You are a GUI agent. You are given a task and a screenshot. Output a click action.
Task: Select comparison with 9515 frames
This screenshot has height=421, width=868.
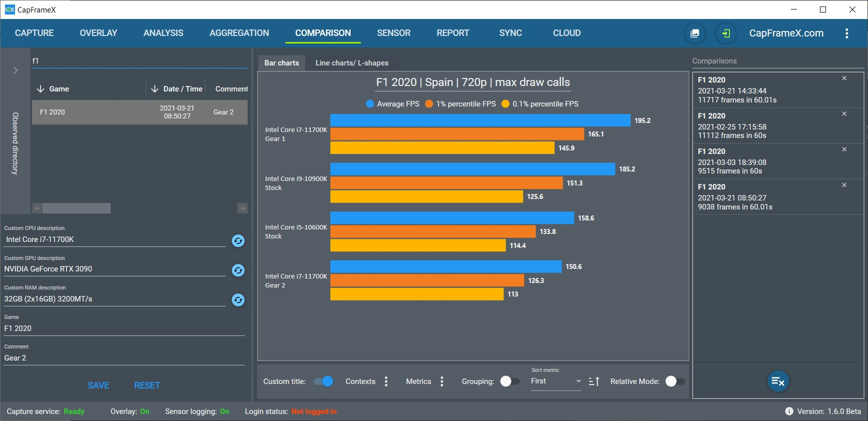778,161
